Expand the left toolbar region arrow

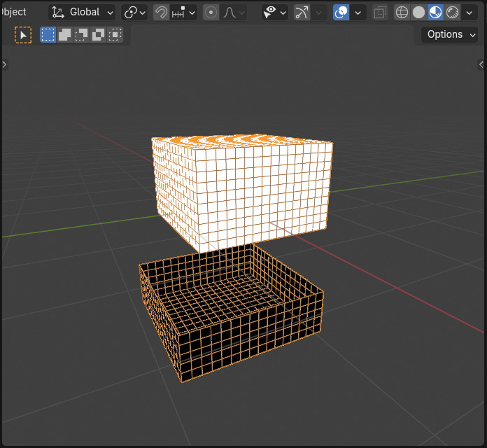coord(4,64)
